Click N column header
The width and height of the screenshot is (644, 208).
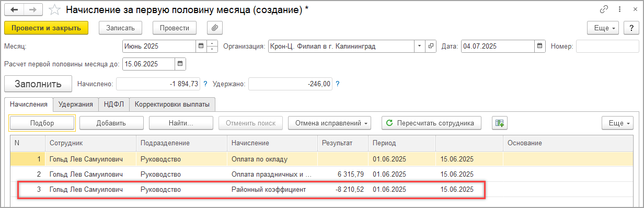click(x=28, y=143)
